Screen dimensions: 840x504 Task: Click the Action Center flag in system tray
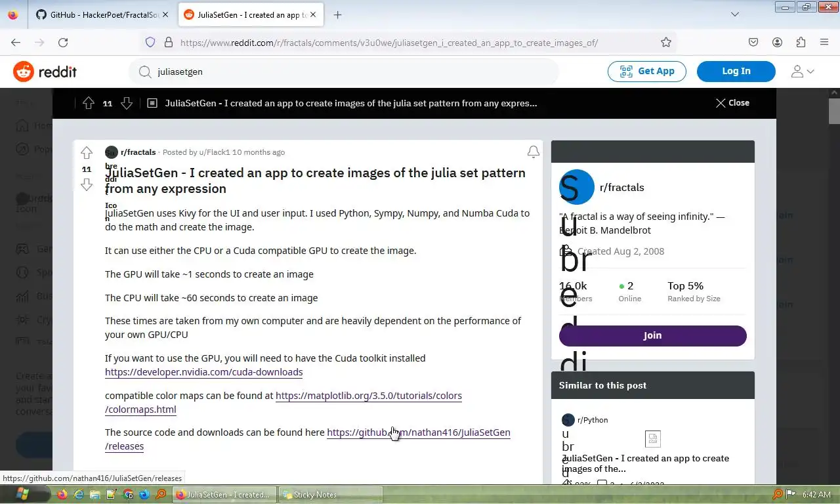(x=791, y=494)
